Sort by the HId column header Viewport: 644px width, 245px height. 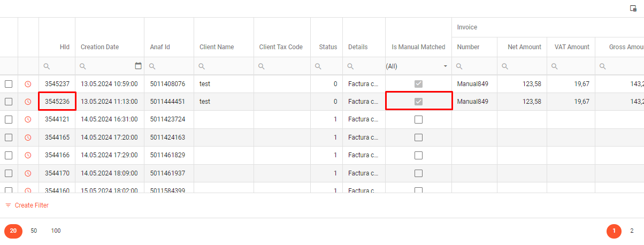(65, 47)
